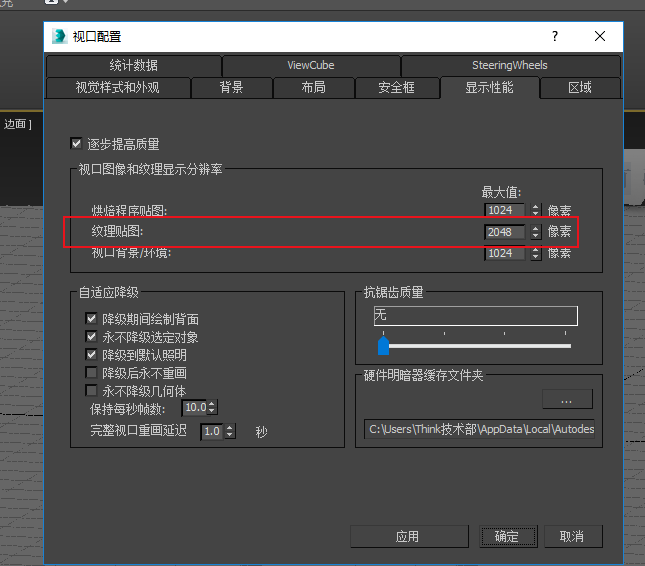The width and height of the screenshot is (645, 566).
Task: Decrease 视口背景/环境 value with down arrow
Action: pyautogui.click(x=536, y=257)
